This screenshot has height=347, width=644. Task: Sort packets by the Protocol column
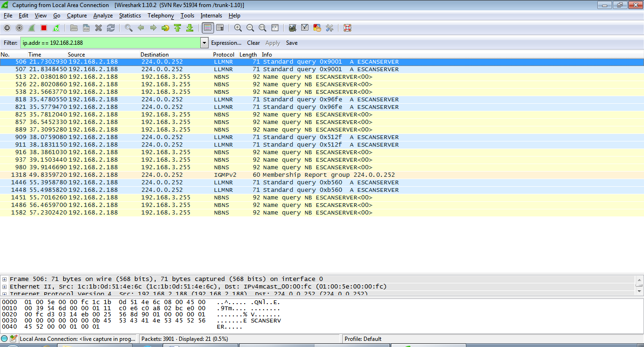(x=223, y=55)
